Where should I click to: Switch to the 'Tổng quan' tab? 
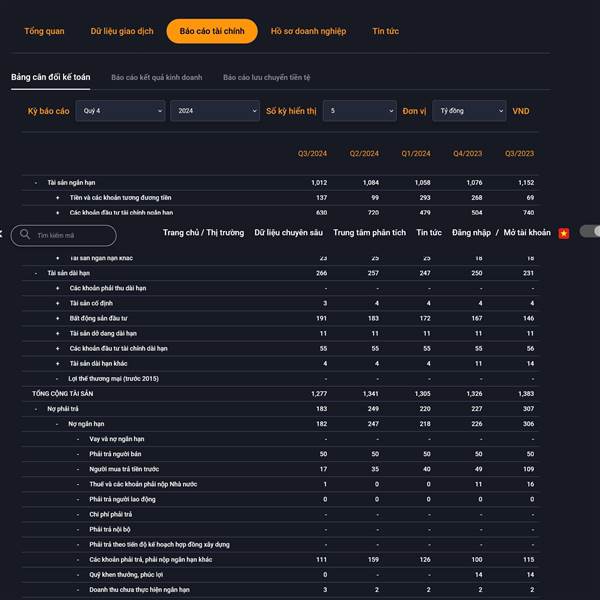pos(44,31)
